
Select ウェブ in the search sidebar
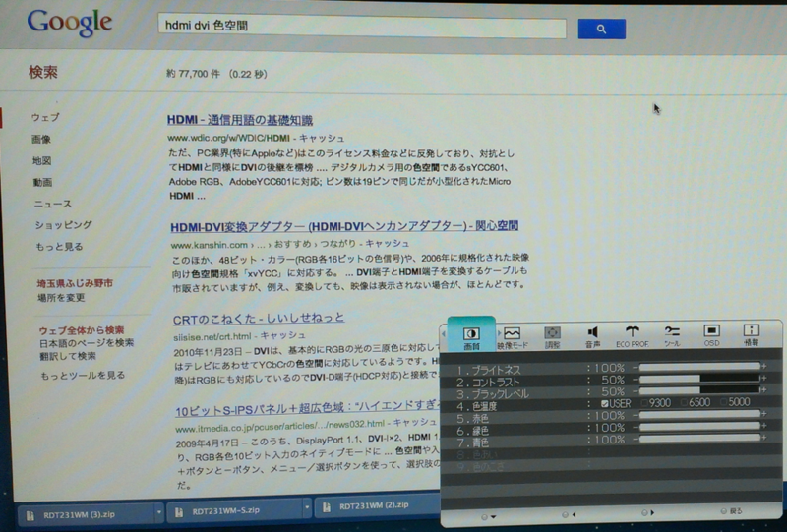45,117
